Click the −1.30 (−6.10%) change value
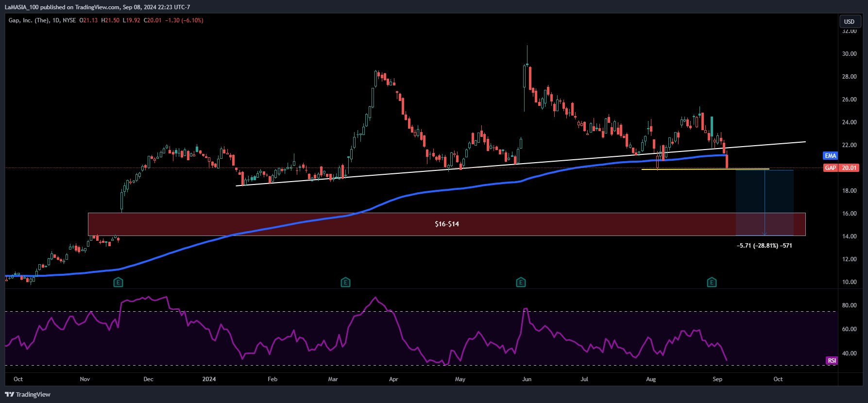Screen dimensions: 868x403 pyautogui.click(x=184, y=20)
